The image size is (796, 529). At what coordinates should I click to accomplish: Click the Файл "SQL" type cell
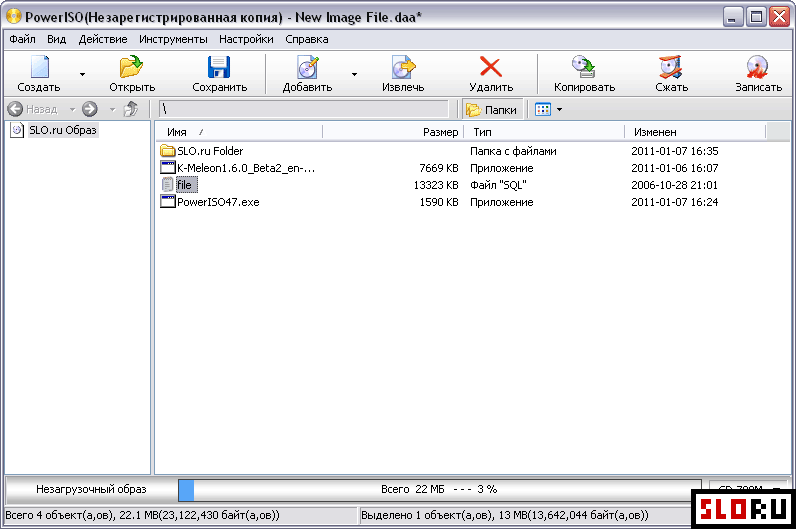pyautogui.click(x=498, y=185)
